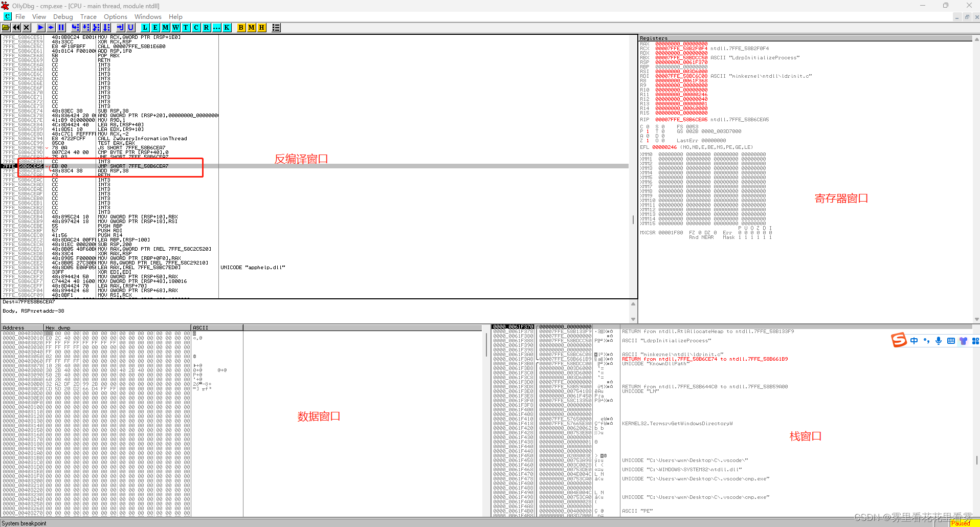Select the RIP register value

pyautogui.click(x=681, y=120)
